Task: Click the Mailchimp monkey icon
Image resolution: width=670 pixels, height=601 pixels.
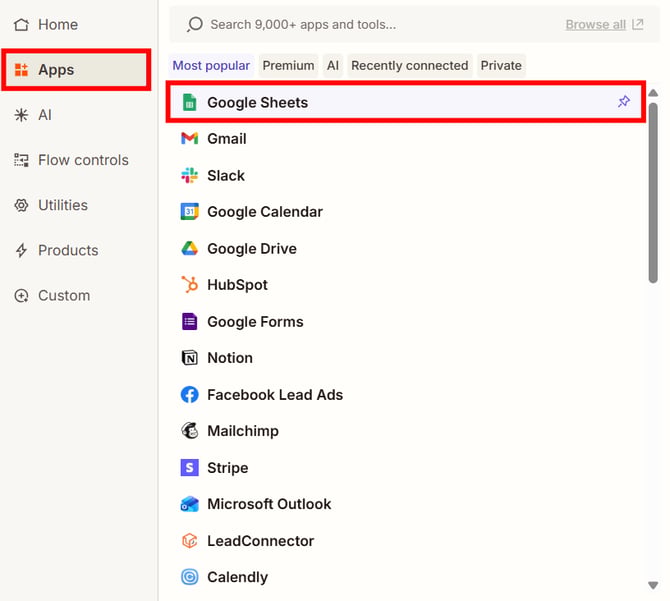Action: click(x=190, y=431)
